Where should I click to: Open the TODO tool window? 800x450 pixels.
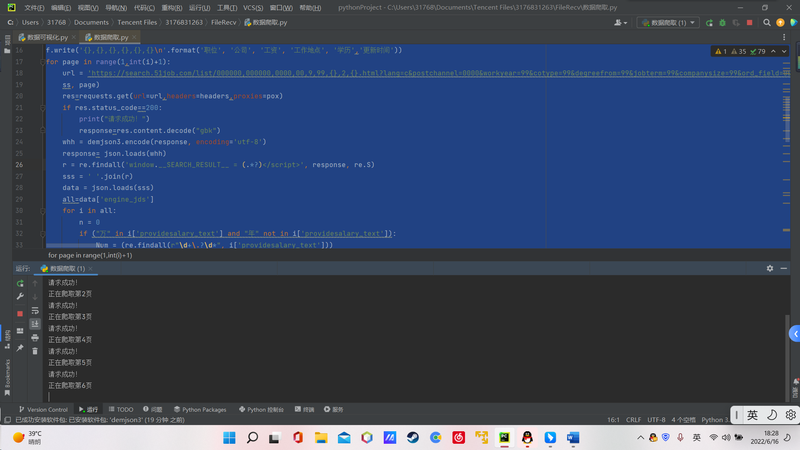[x=121, y=409]
